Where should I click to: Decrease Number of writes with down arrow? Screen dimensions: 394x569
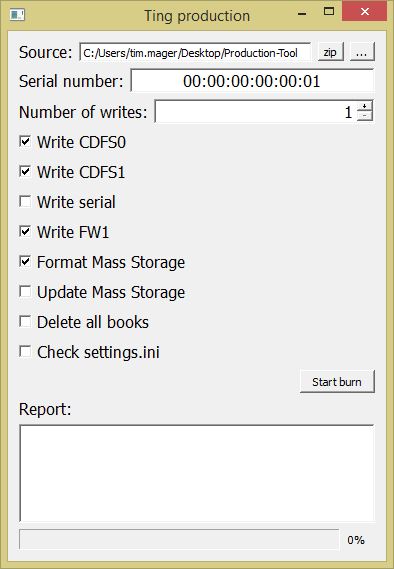(x=365, y=116)
